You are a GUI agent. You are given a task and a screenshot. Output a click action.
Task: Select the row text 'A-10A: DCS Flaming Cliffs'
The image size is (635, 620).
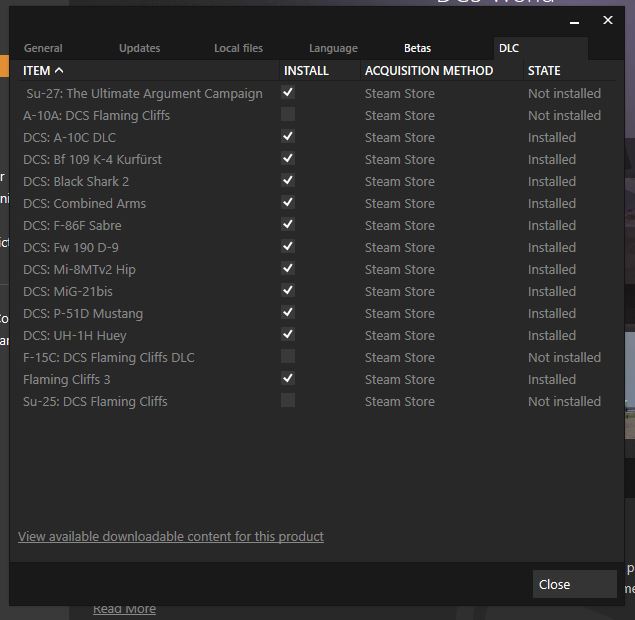[96, 115]
